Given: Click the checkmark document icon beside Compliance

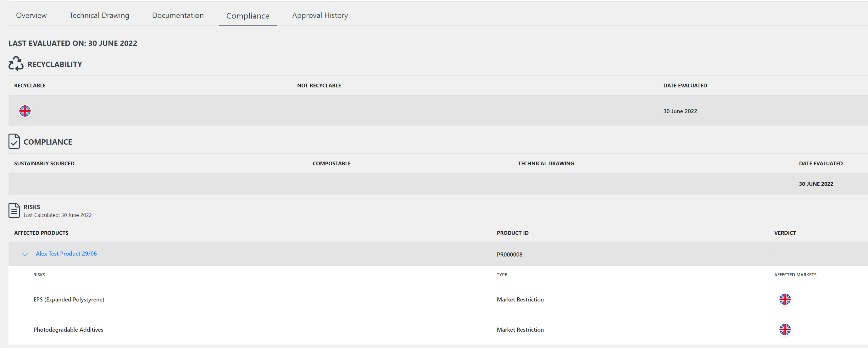Looking at the screenshot, I should (x=14, y=141).
